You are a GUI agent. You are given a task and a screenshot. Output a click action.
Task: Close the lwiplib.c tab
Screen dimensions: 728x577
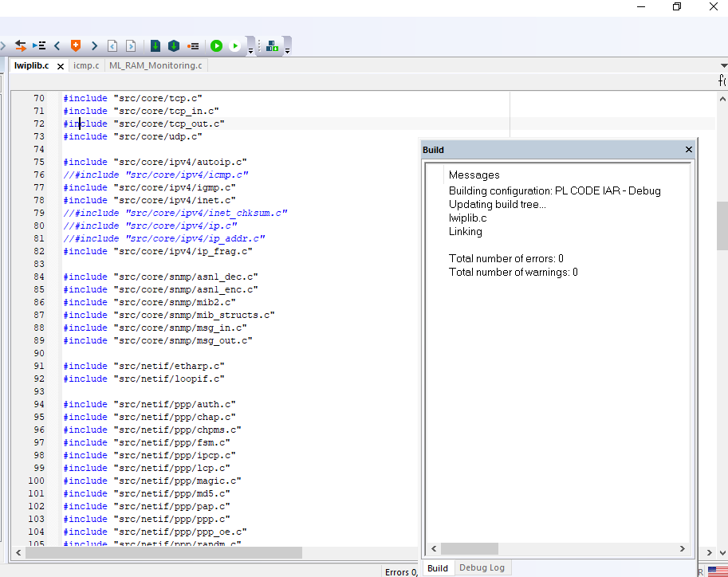point(61,66)
